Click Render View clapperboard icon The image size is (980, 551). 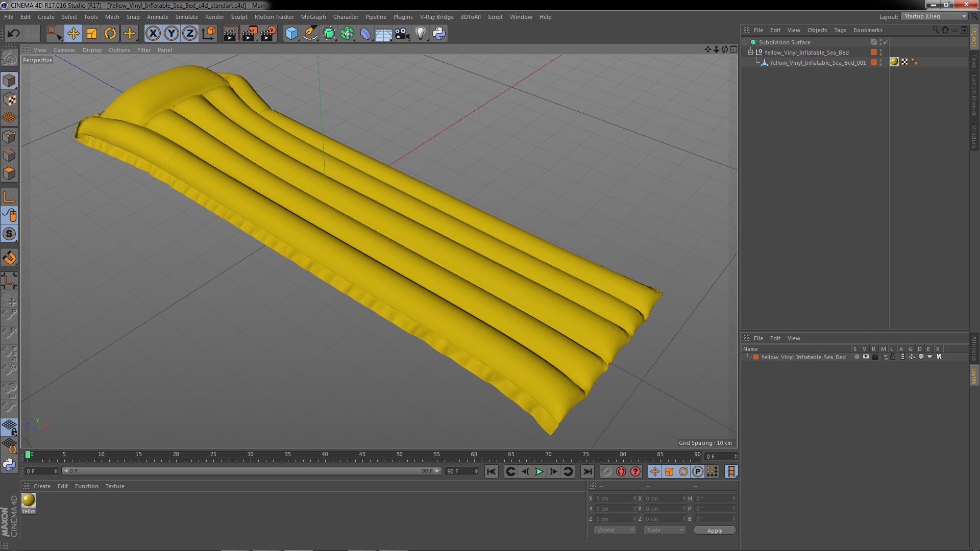point(231,34)
